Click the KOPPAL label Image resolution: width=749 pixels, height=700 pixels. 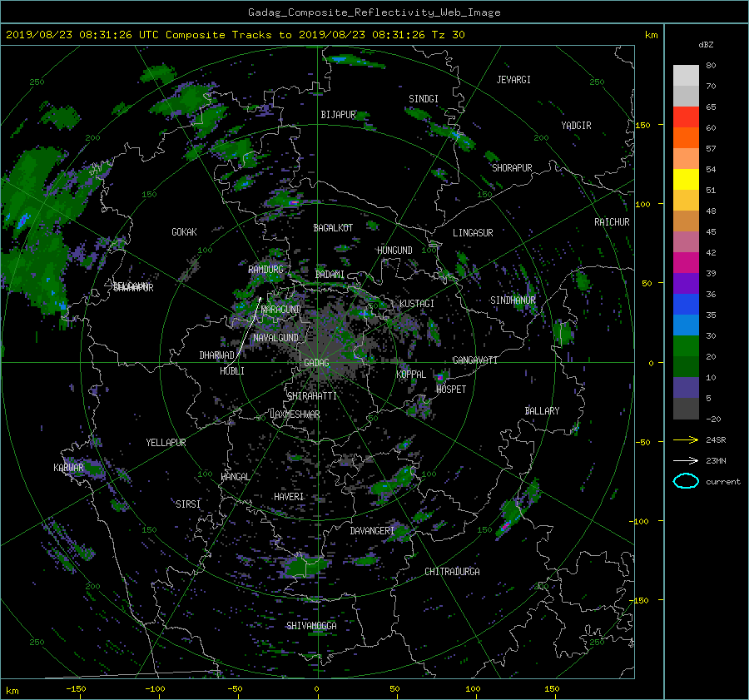tap(411, 375)
